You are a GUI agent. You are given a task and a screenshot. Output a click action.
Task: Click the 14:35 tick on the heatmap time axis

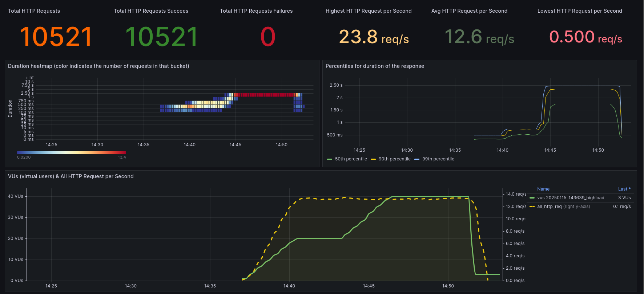point(144,145)
